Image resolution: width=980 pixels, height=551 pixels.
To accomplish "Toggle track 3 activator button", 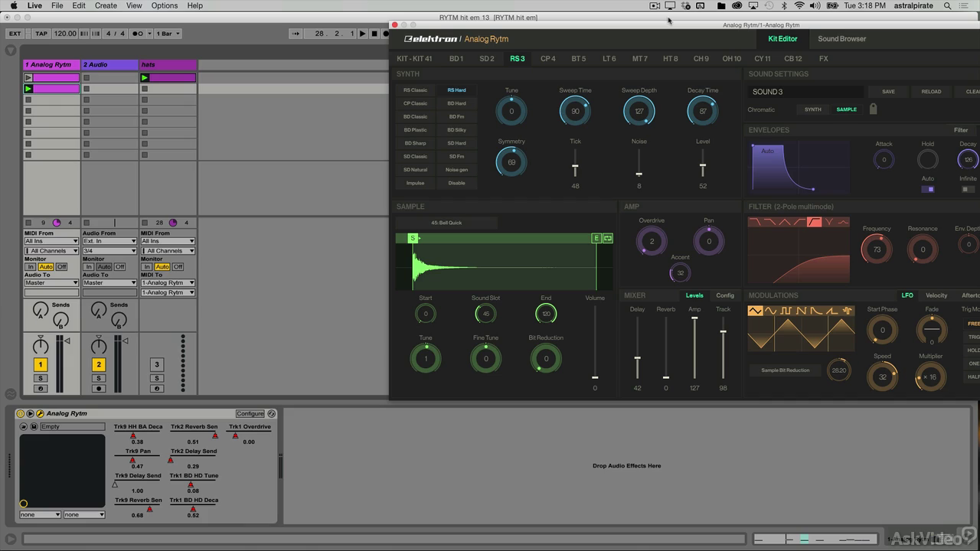I will [x=157, y=365].
